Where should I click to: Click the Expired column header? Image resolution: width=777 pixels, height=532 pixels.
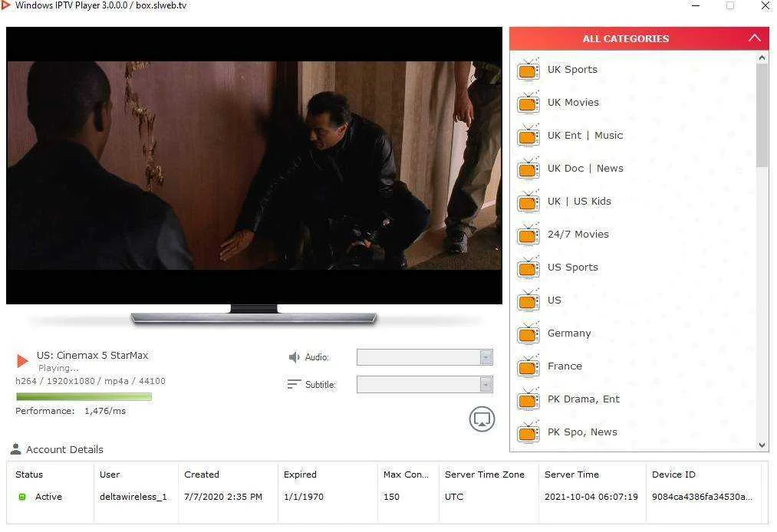coord(300,475)
